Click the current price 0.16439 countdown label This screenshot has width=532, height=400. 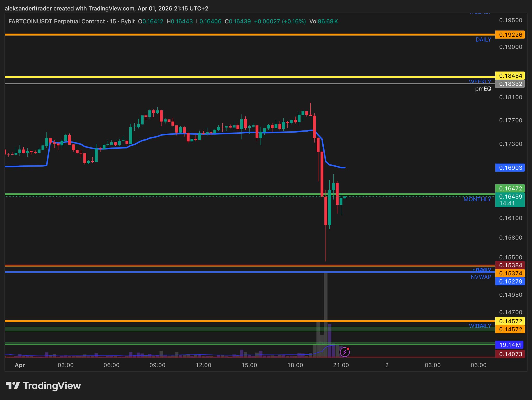510,200
